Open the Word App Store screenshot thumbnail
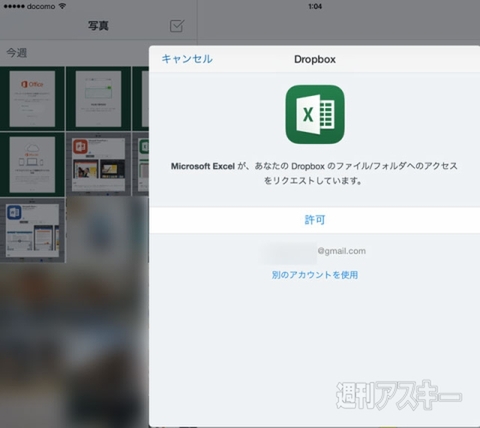The height and width of the screenshot is (428, 480). (x=32, y=231)
